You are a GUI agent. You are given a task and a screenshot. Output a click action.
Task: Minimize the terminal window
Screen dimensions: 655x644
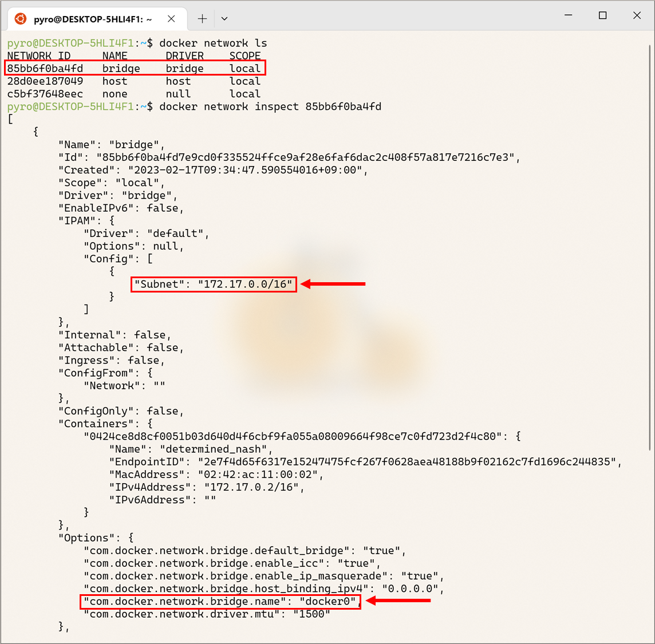(568, 15)
